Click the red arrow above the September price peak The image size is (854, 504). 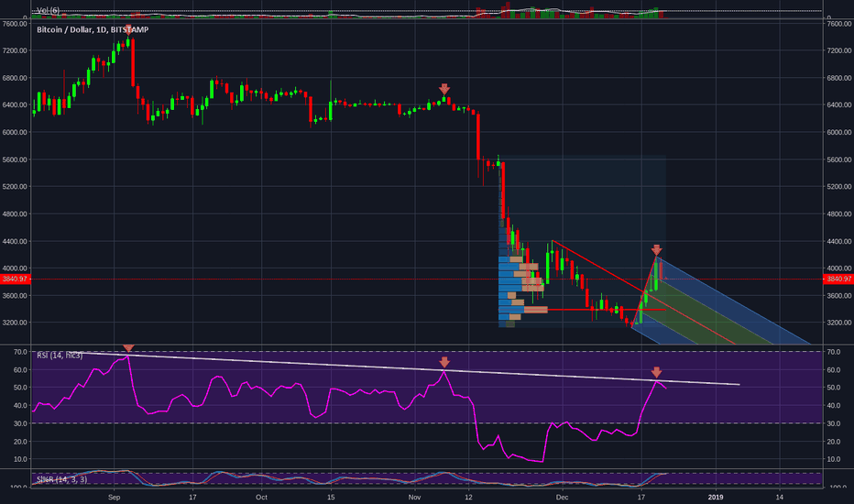point(128,30)
